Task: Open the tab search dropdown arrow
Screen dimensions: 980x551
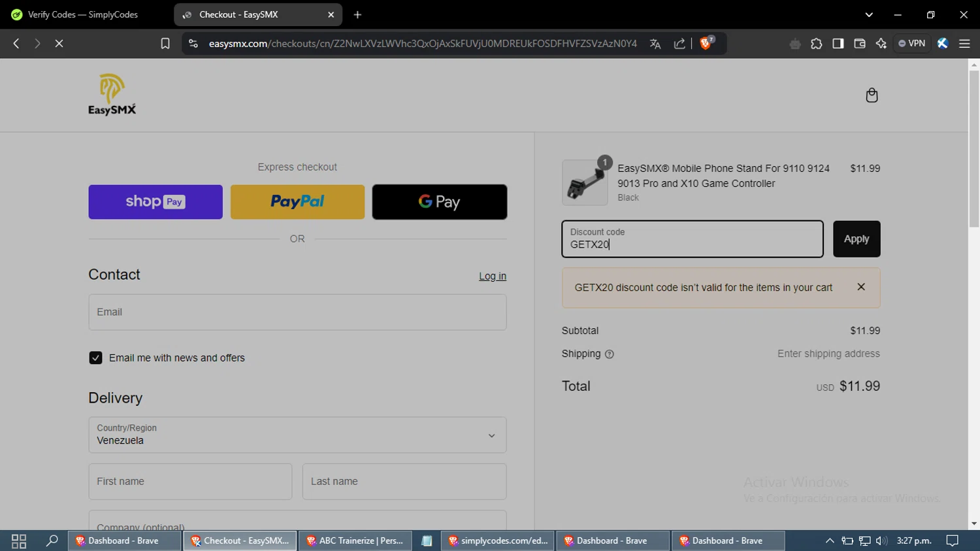Action: pyautogui.click(x=869, y=14)
